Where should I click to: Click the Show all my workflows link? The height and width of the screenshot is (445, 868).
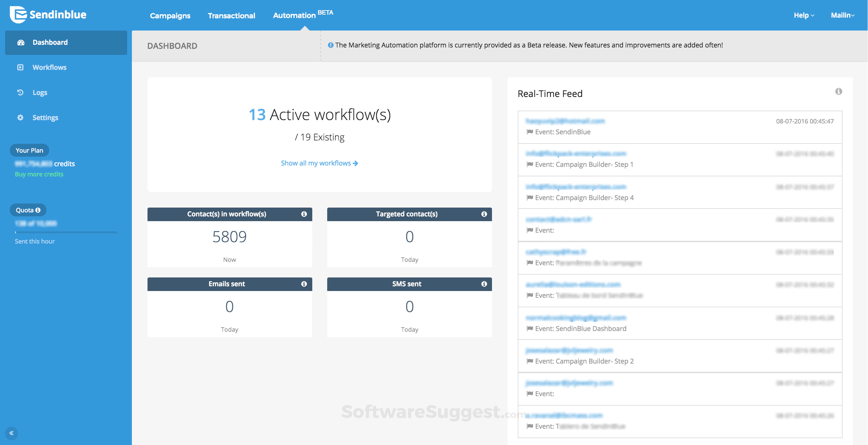click(x=319, y=163)
